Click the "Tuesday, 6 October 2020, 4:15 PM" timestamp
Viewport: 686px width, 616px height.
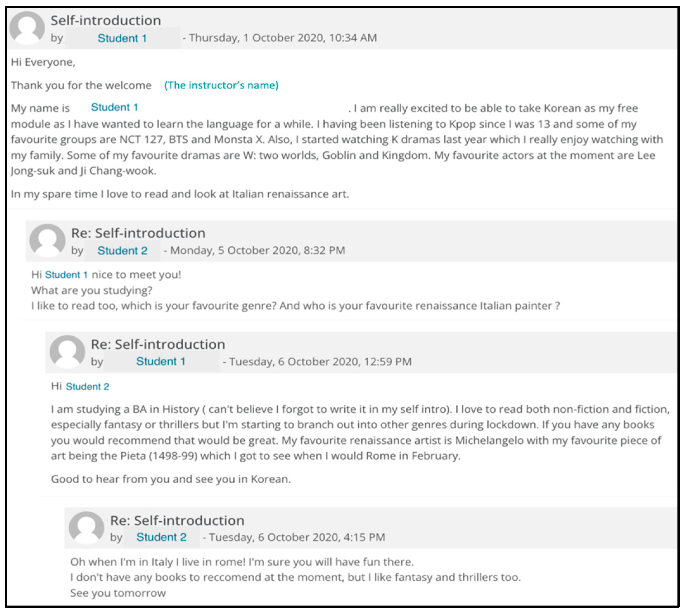pyautogui.click(x=297, y=537)
